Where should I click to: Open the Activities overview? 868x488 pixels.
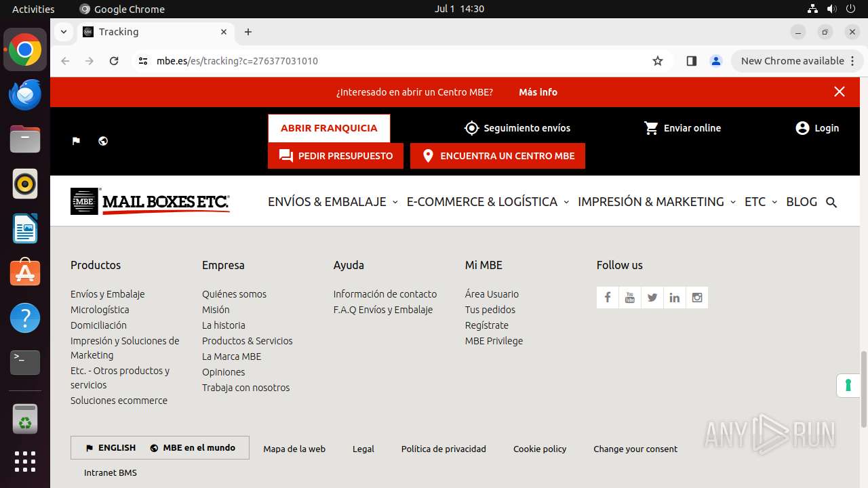(x=33, y=9)
